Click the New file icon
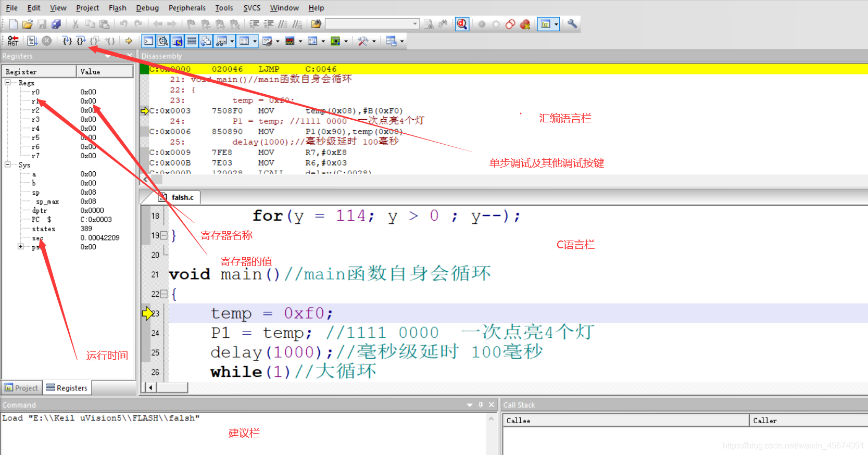 (13, 24)
